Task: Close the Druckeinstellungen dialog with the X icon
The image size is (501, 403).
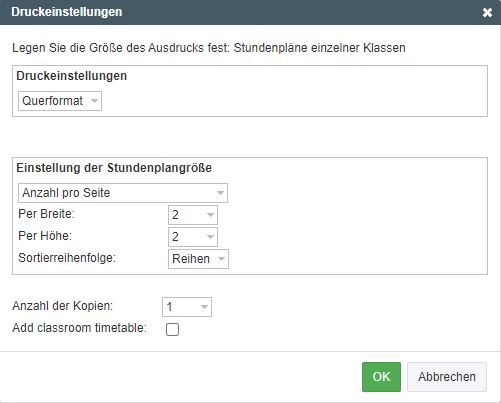Action: click(487, 13)
